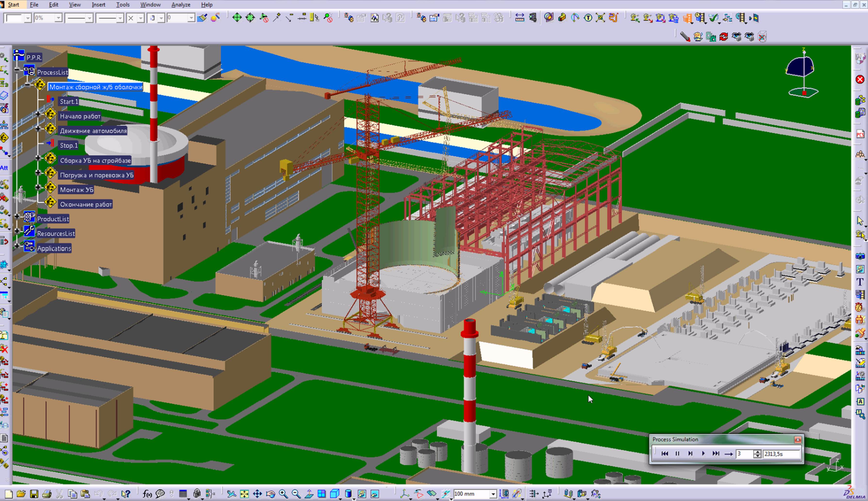
Task: Click the Fit All In icon
Action: [x=244, y=494]
